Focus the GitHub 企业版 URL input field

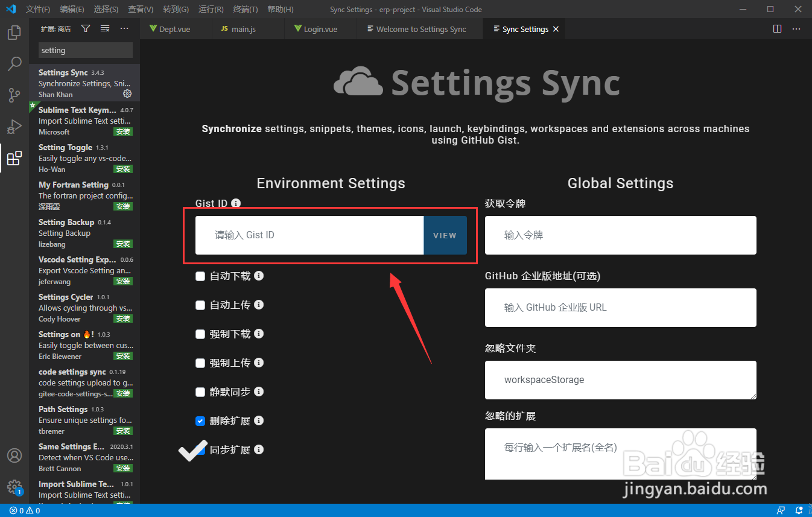click(621, 308)
